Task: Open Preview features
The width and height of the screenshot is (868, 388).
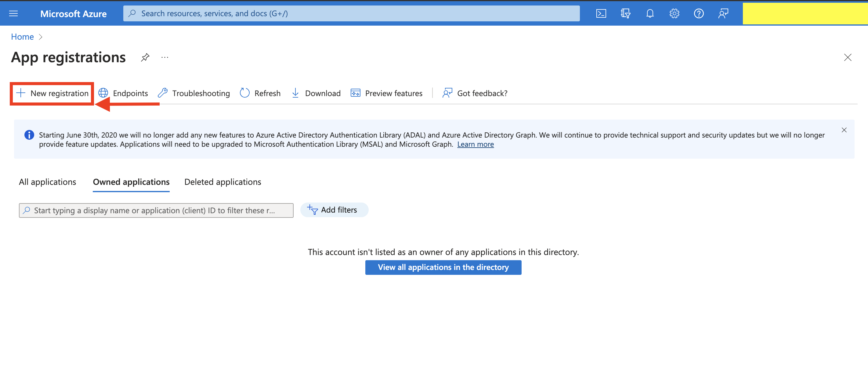Action: 386,93
